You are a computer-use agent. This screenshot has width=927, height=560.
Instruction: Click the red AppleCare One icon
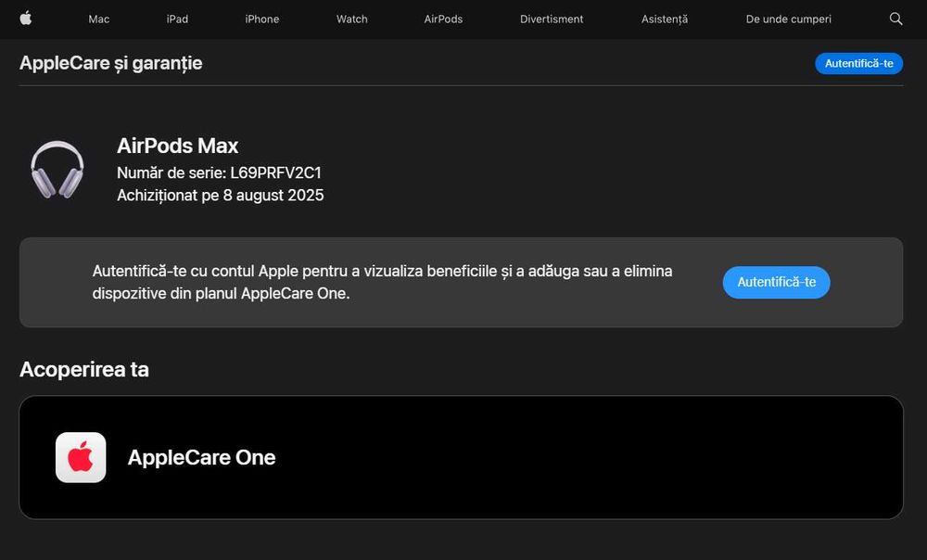click(x=81, y=457)
